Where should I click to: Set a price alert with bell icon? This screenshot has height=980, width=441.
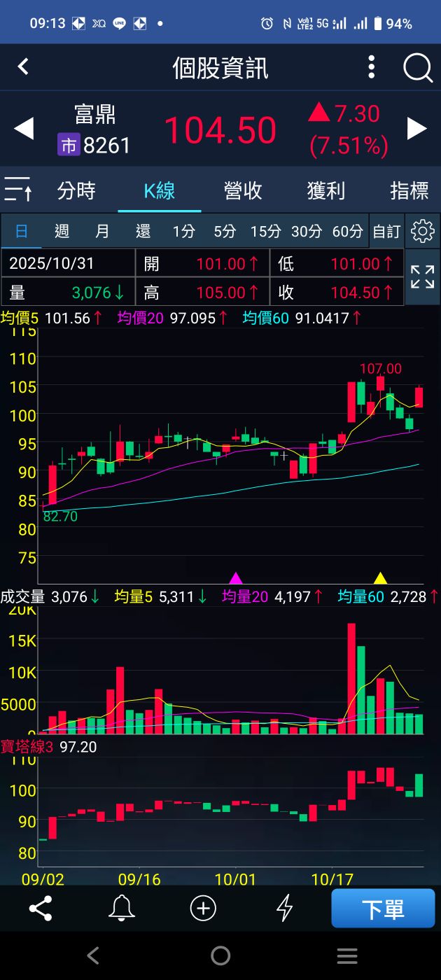click(122, 909)
